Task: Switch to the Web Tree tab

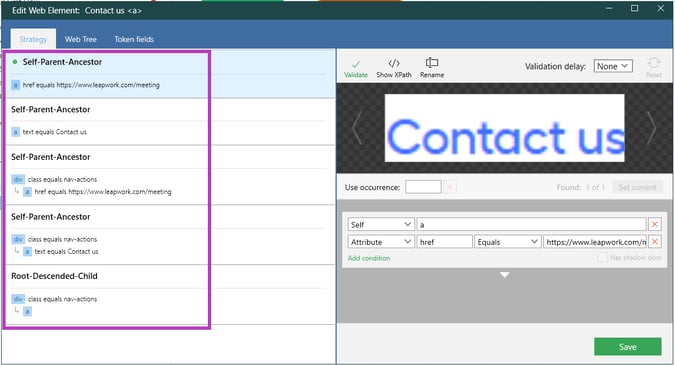Action: tap(81, 39)
